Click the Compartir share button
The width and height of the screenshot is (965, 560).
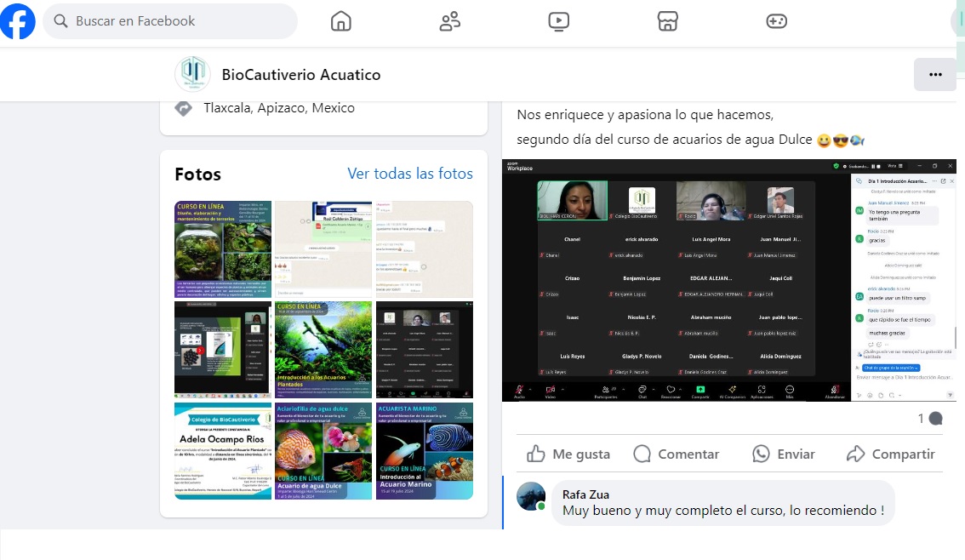[x=891, y=454]
